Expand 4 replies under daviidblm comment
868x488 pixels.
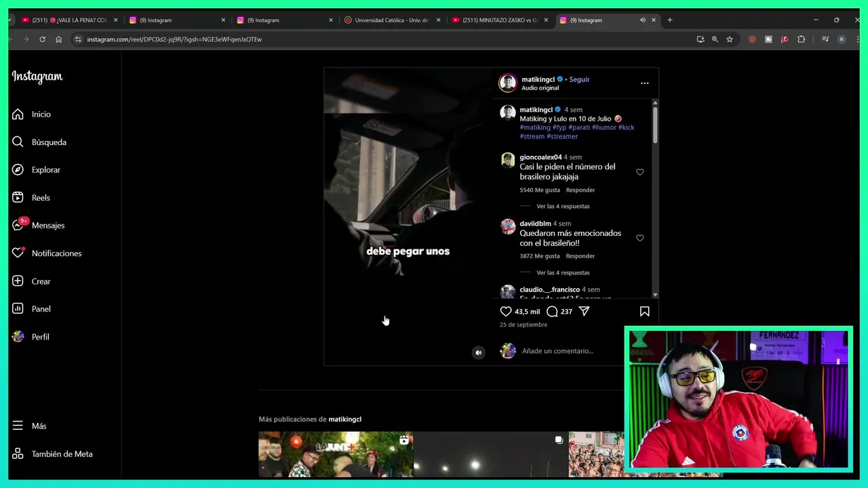coord(563,272)
